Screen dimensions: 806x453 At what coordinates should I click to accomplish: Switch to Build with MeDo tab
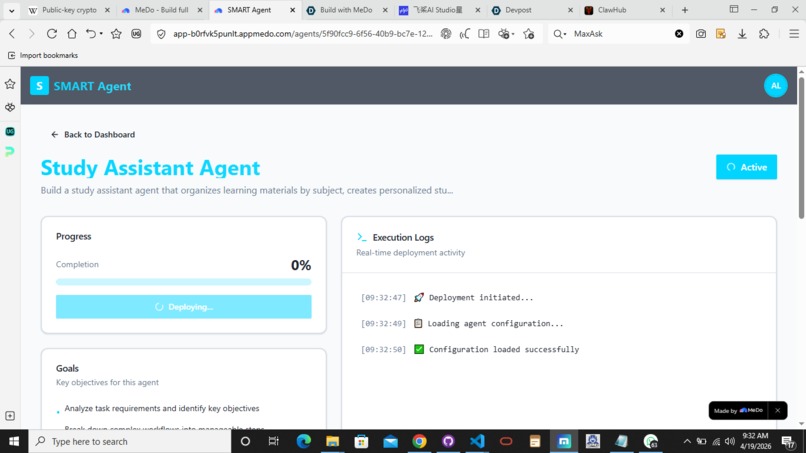coord(346,10)
